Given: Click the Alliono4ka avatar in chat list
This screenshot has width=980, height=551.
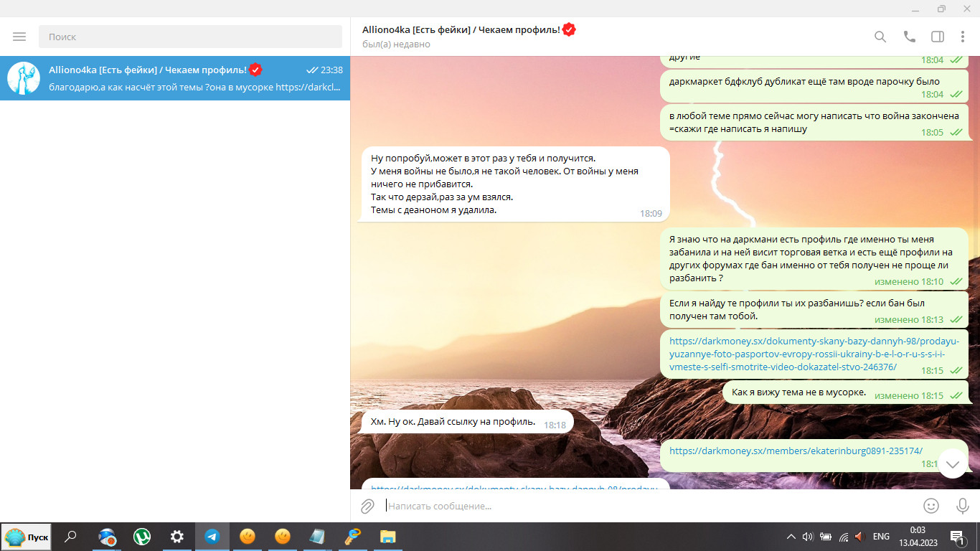Looking at the screenshot, I should tap(24, 78).
